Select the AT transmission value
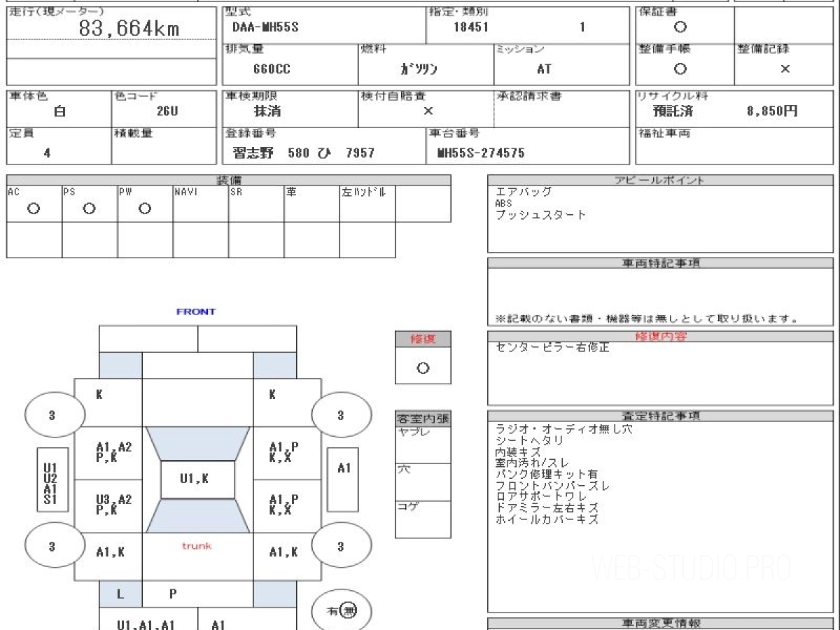The image size is (840, 630). [x=544, y=69]
